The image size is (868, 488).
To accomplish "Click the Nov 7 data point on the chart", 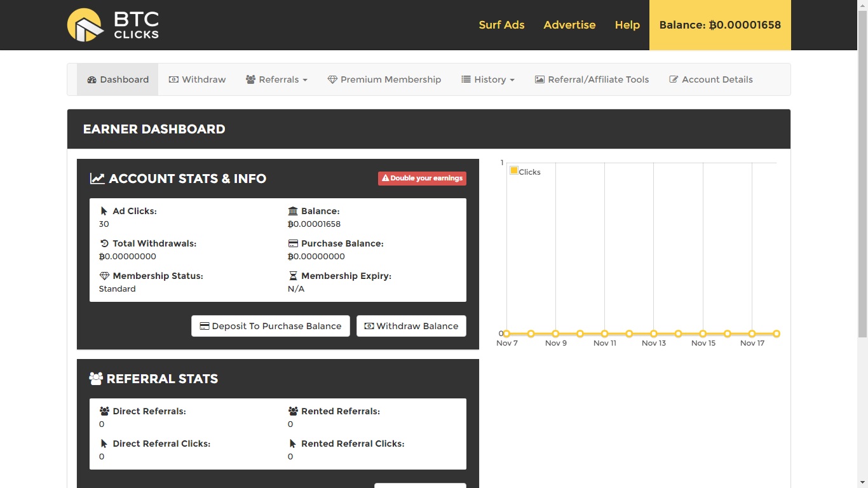I will (506, 334).
